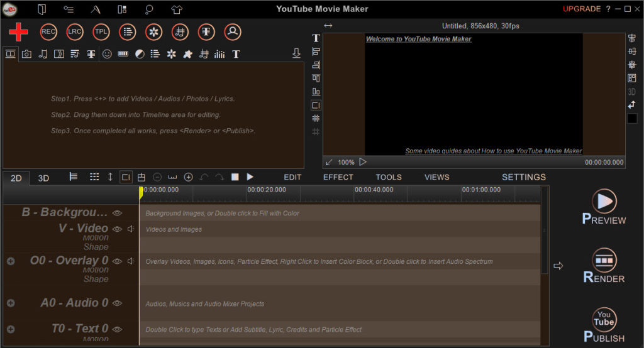Image resolution: width=644 pixels, height=348 pixels.
Task: Open the TPL templates button
Action: tap(101, 31)
